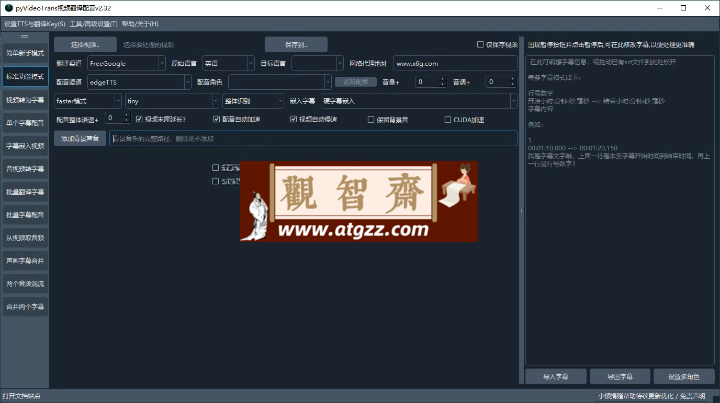
Task: Open the edgeTTS dubbing channel dropdown
Action: pos(139,82)
